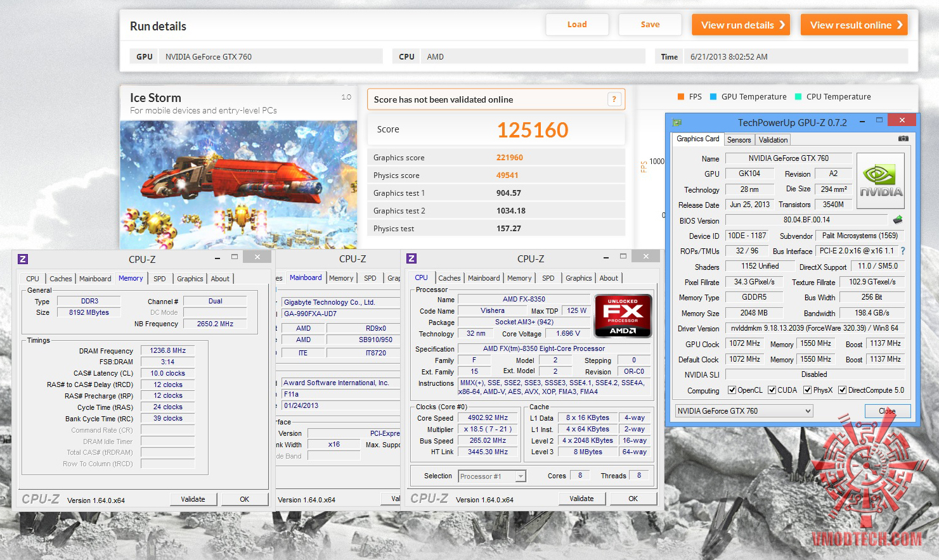Screen dimensions: 939x560
Task: Click the overall score 125160
Action: [x=533, y=130]
